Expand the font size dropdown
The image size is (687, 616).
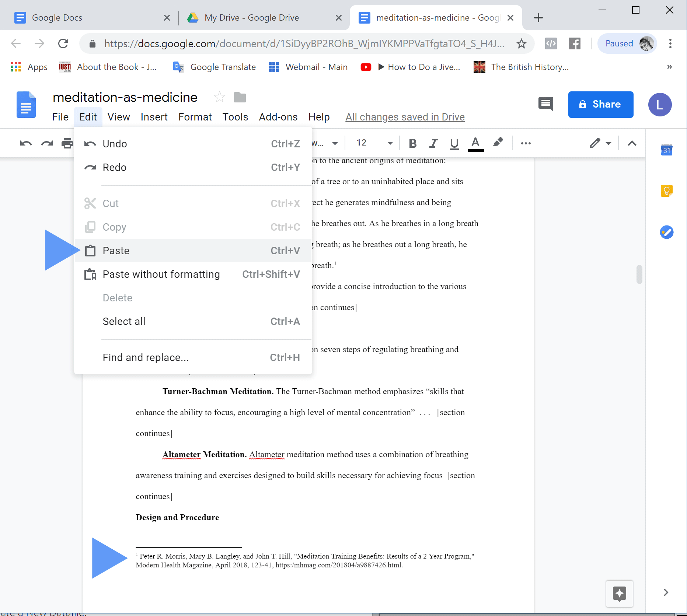pyautogui.click(x=390, y=143)
